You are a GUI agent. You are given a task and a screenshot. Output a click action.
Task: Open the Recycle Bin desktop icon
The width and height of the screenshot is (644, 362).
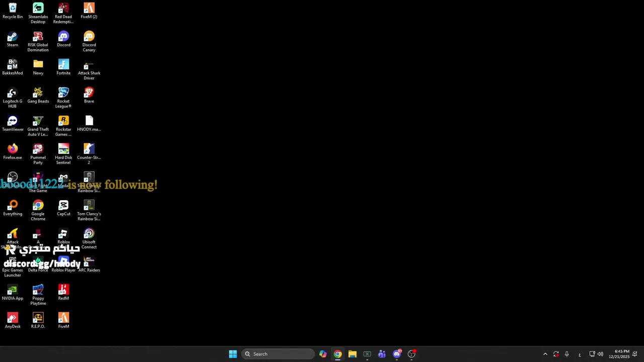click(x=13, y=11)
